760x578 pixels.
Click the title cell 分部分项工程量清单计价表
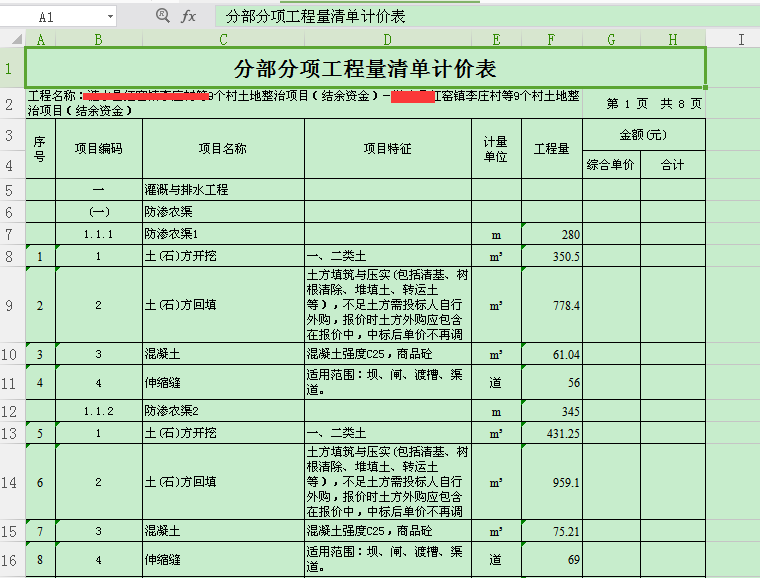(365, 69)
